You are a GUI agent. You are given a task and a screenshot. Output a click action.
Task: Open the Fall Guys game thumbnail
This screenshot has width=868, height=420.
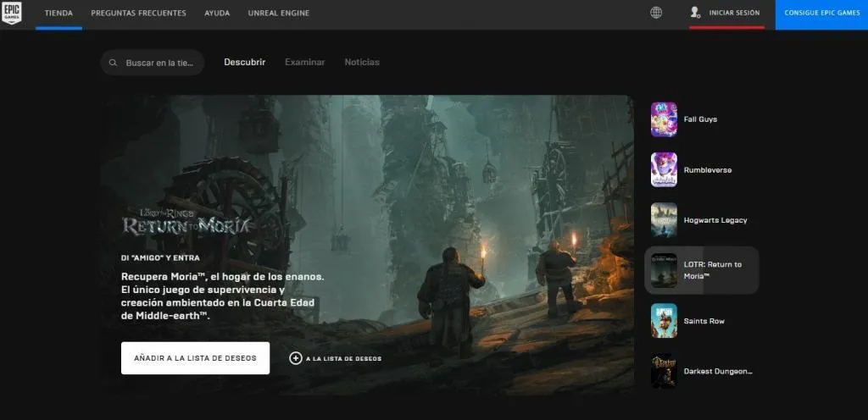click(x=664, y=119)
